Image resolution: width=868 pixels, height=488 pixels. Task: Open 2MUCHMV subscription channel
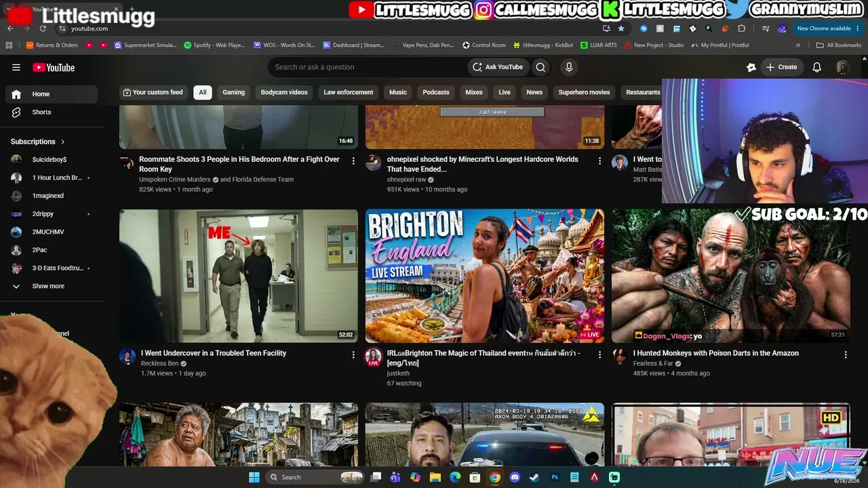pyautogui.click(x=52, y=232)
